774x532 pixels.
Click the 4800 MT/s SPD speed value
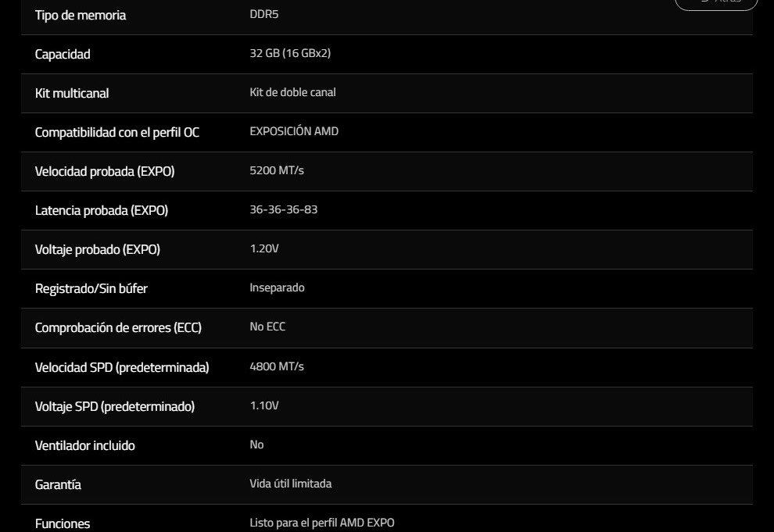tap(277, 366)
